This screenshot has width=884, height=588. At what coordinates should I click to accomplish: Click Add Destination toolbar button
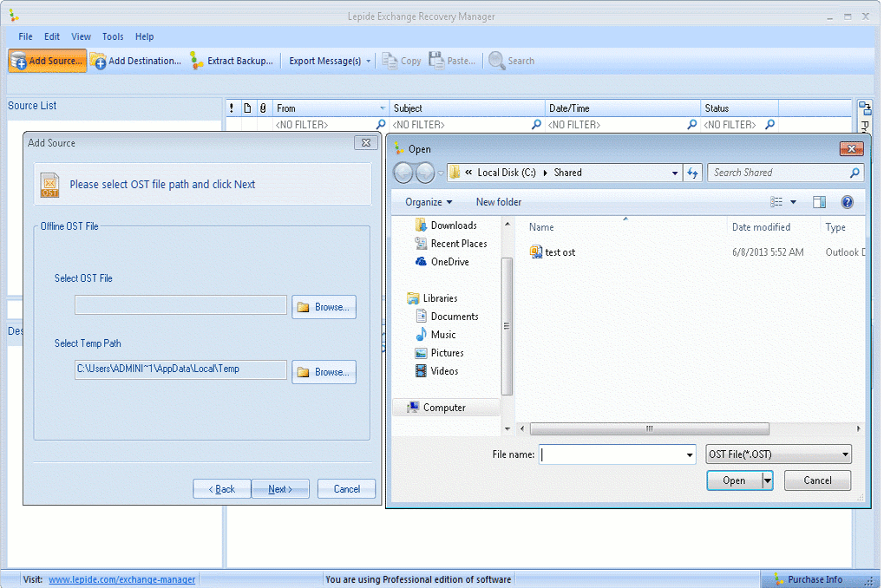point(136,61)
